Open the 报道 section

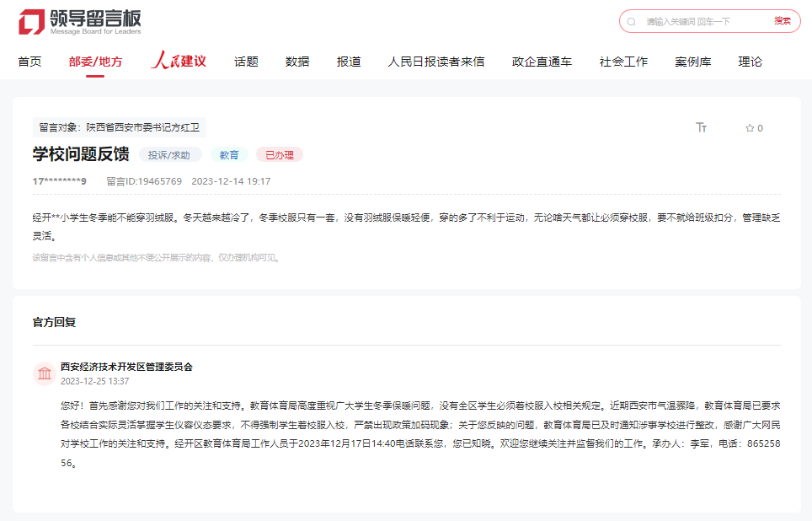348,62
